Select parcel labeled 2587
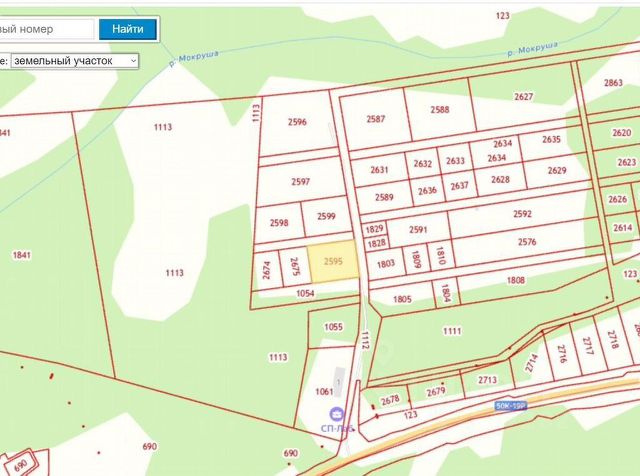The image size is (640, 476). [x=375, y=119]
